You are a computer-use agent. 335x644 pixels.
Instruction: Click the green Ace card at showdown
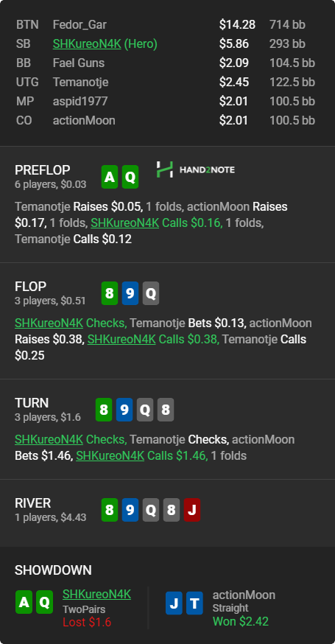24,602
